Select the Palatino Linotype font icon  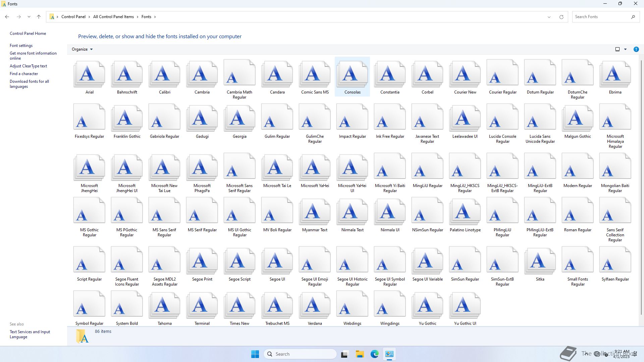coord(465,211)
